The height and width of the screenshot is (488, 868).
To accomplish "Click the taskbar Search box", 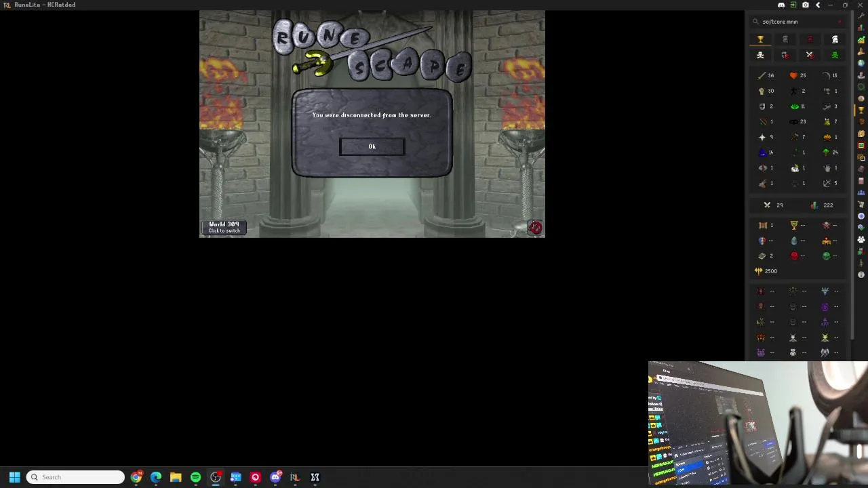I will pos(75,477).
